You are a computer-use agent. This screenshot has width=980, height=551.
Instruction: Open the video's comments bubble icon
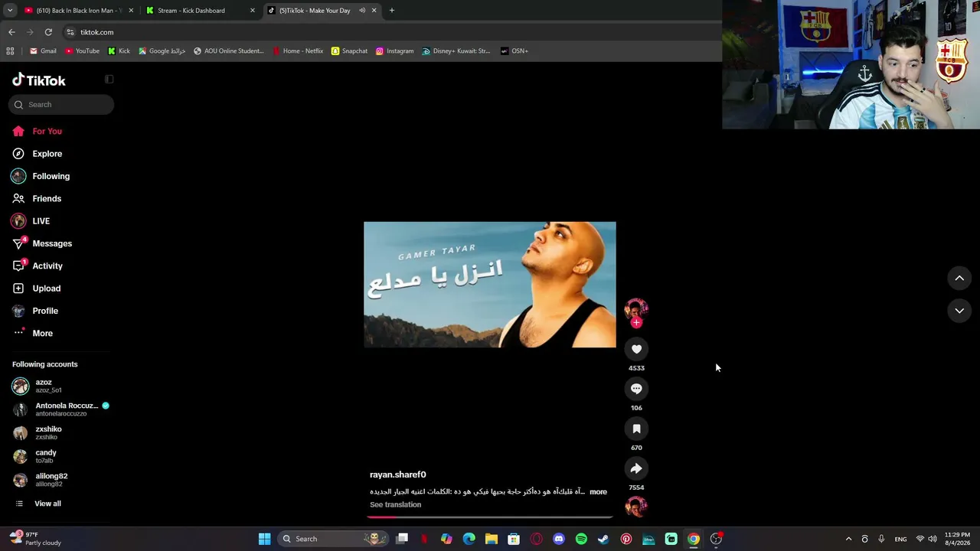tap(636, 389)
